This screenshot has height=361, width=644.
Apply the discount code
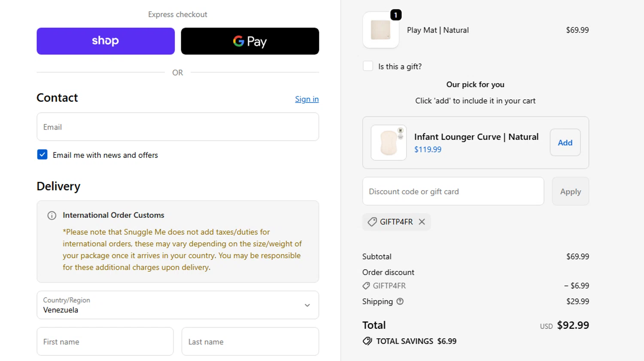point(570,191)
